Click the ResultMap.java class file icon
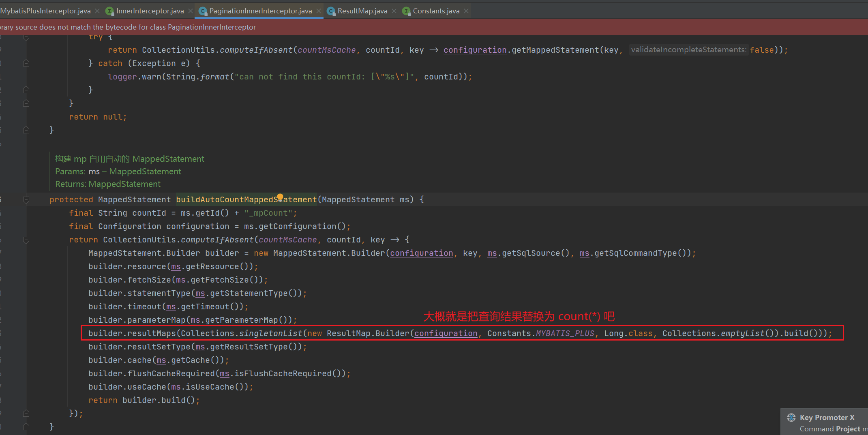The width and height of the screenshot is (868, 435). point(331,11)
